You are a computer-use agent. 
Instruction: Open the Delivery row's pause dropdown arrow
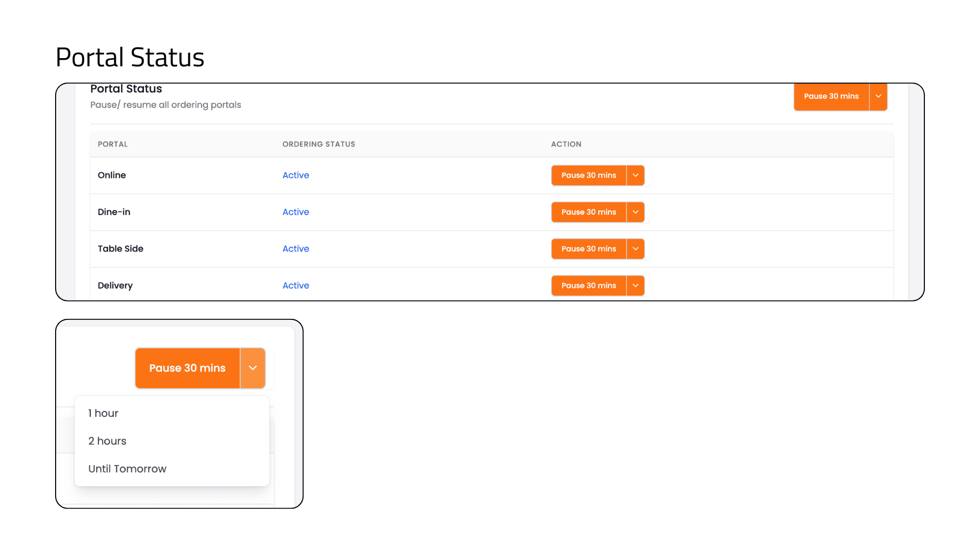[x=635, y=285]
